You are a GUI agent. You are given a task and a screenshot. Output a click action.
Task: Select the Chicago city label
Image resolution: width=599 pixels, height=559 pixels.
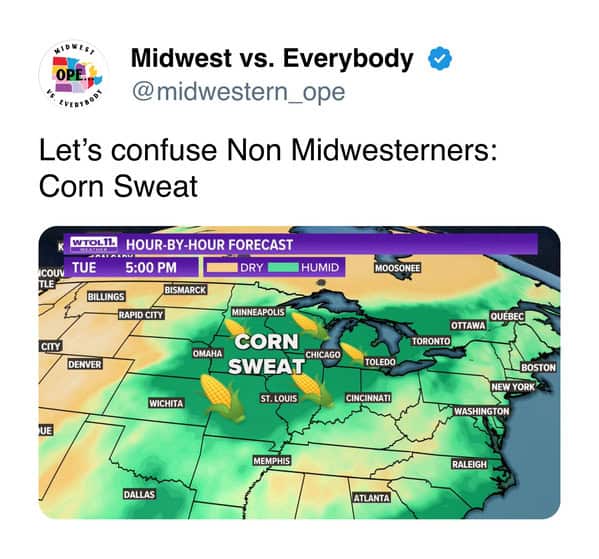[323, 355]
